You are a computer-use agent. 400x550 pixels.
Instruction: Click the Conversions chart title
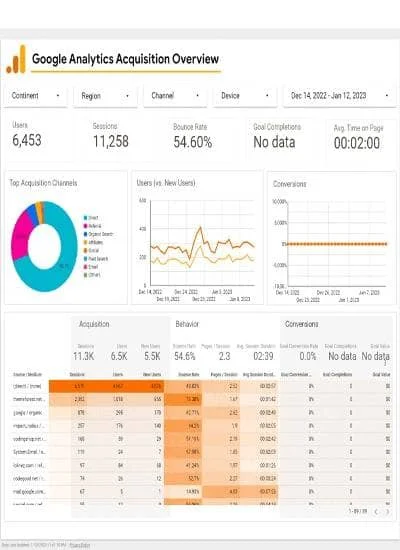(289, 184)
